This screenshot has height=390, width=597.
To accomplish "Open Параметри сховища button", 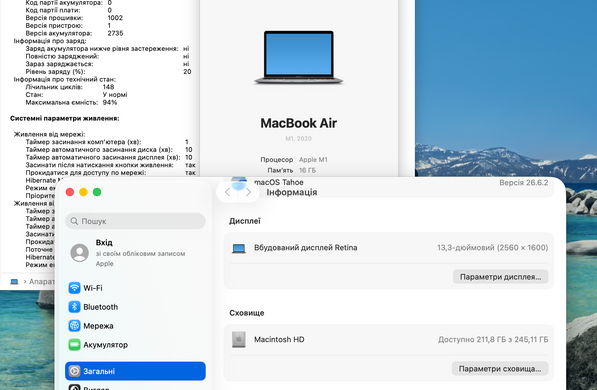I will coord(500,369).
